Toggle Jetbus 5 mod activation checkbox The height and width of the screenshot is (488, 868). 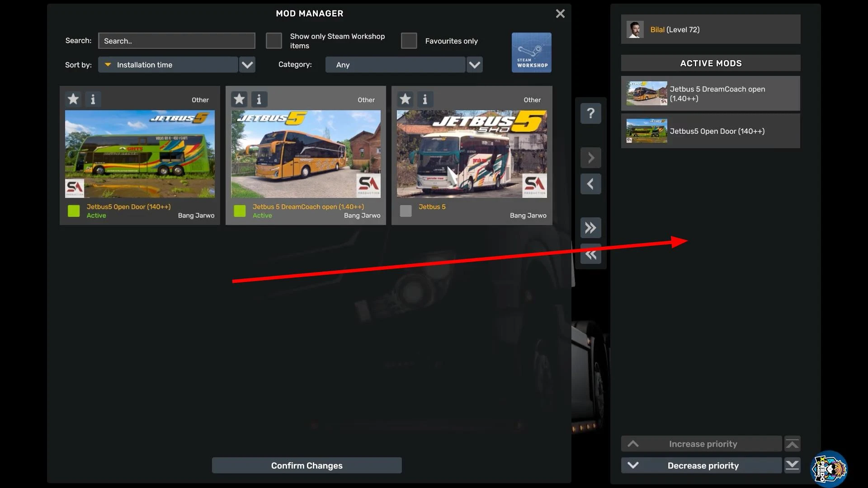tap(406, 211)
